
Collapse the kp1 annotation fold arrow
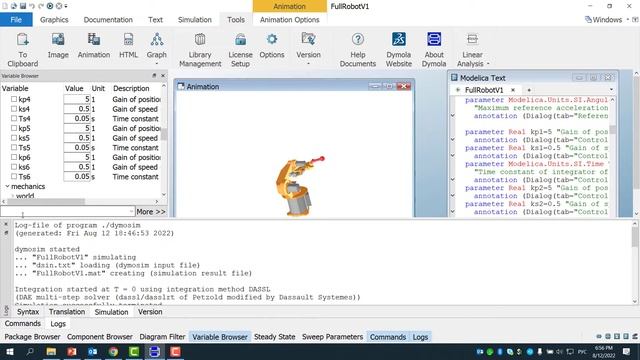point(452,140)
